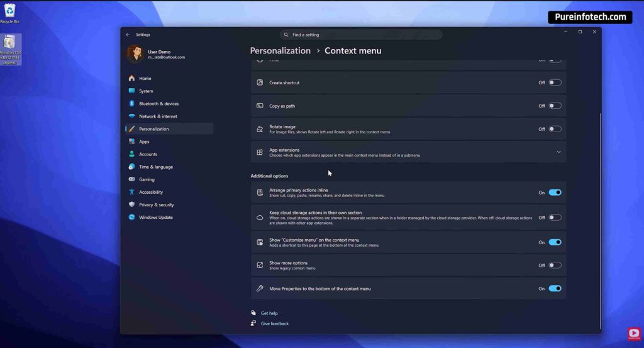The height and width of the screenshot is (348, 644).
Task: Open Accounts settings
Action: click(169, 154)
